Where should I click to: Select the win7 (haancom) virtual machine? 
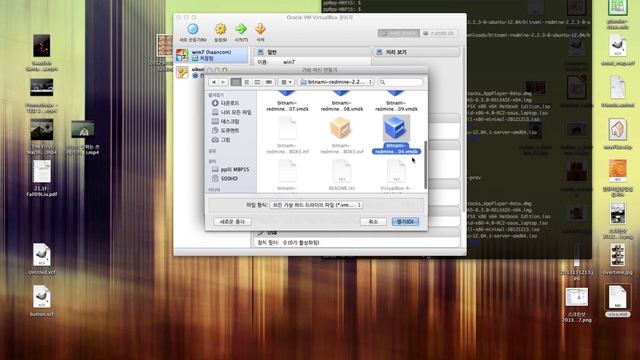[x=212, y=55]
